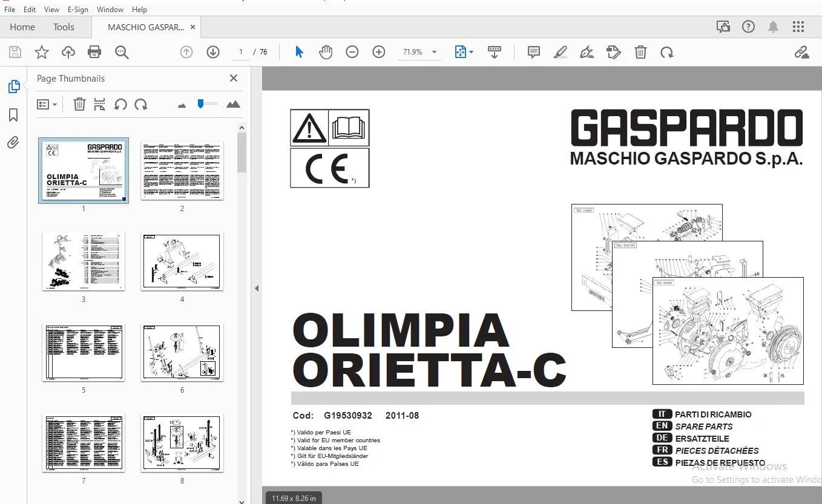
Task: Select page 3 thumbnail
Action: point(84,261)
